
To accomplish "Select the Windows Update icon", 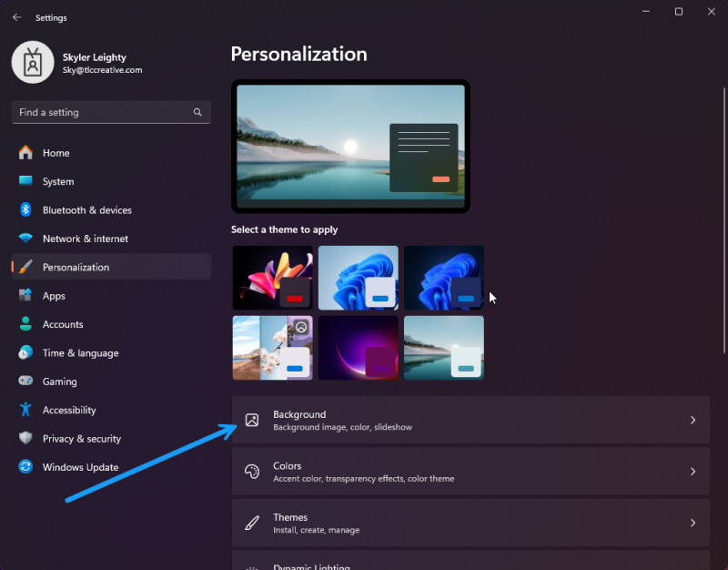I will click(x=27, y=466).
